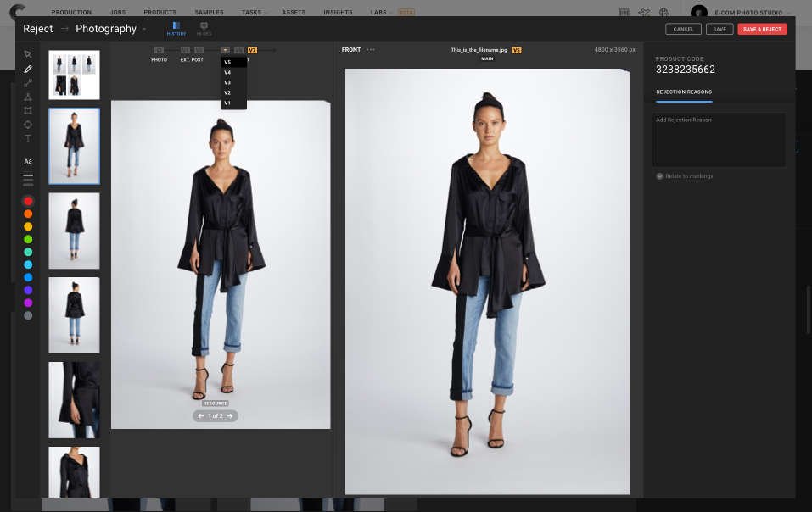Select version V1 marker on timeline

coord(185,50)
